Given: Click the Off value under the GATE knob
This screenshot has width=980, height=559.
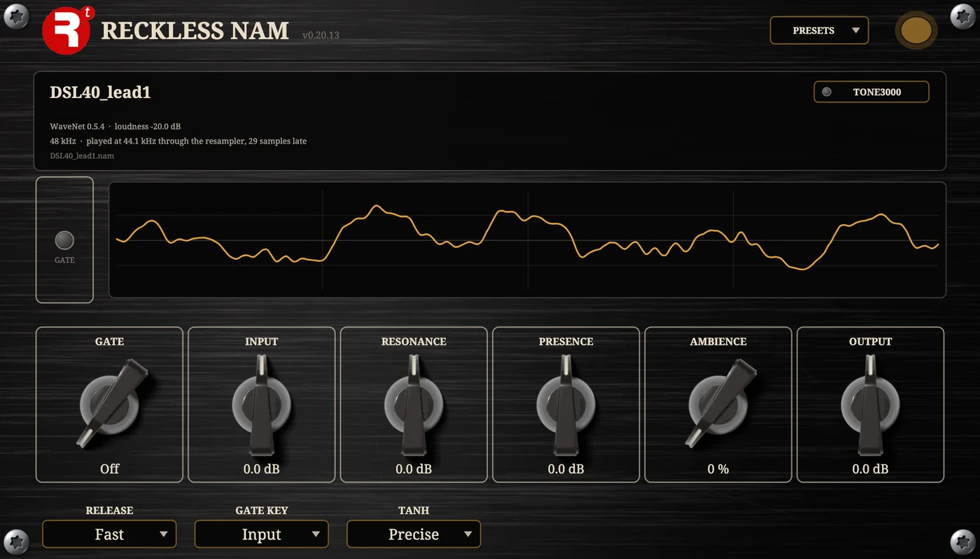Looking at the screenshot, I should click(x=109, y=469).
